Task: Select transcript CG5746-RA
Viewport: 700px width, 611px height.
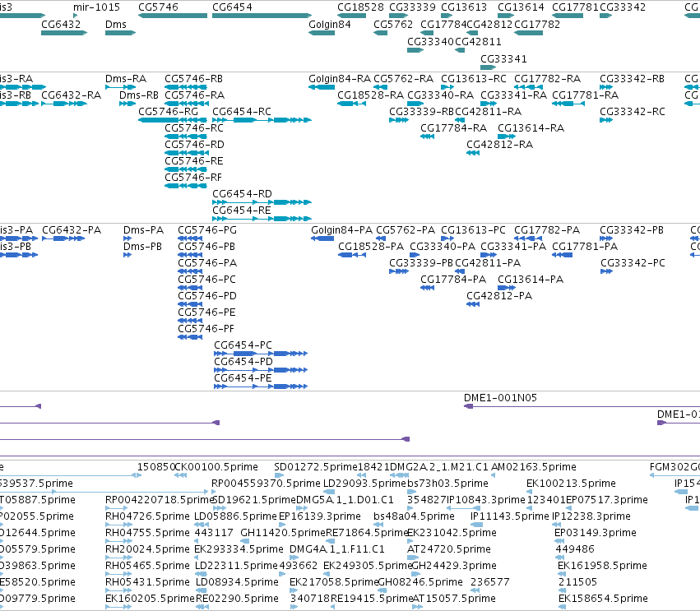Action: pyautogui.click(x=186, y=104)
